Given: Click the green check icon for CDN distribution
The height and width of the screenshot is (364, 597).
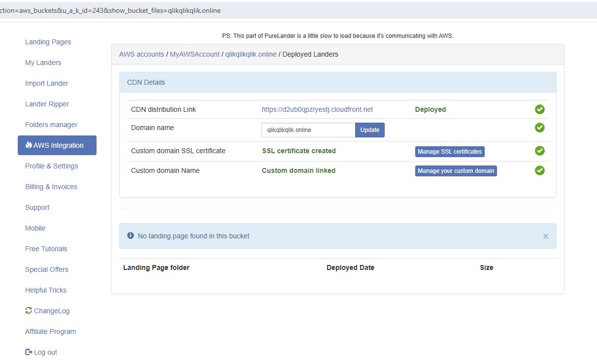Looking at the screenshot, I should click(540, 109).
